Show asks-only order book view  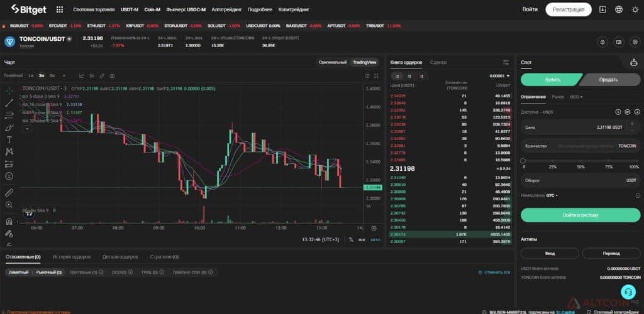(x=422, y=76)
